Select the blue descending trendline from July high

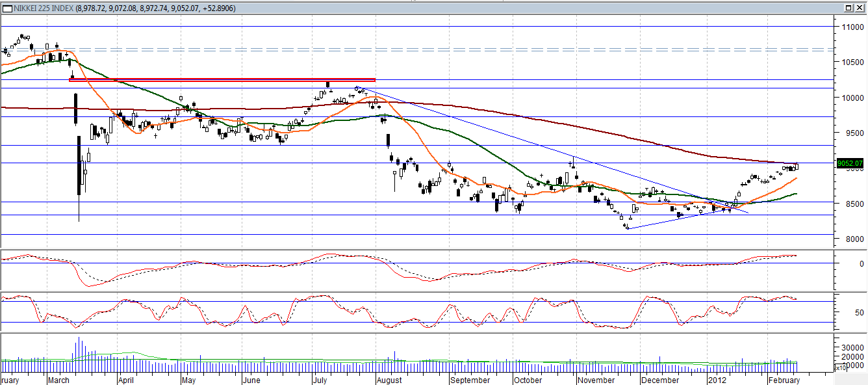552,150
